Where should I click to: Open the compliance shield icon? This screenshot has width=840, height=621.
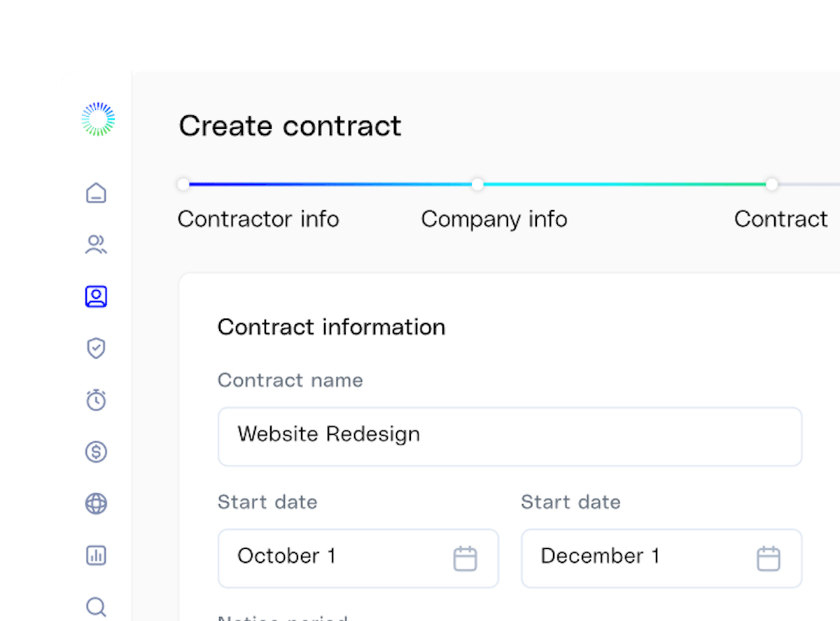coord(96,348)
